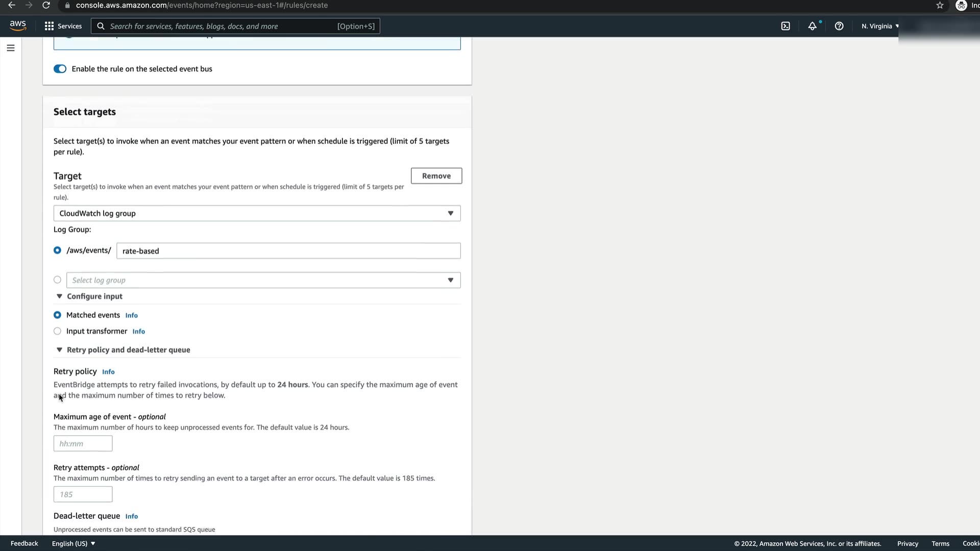Open the hamburger side navigation menu
The width and height of the screenshot is (980, 551).
pyautogui.click(x=11, y=48)
